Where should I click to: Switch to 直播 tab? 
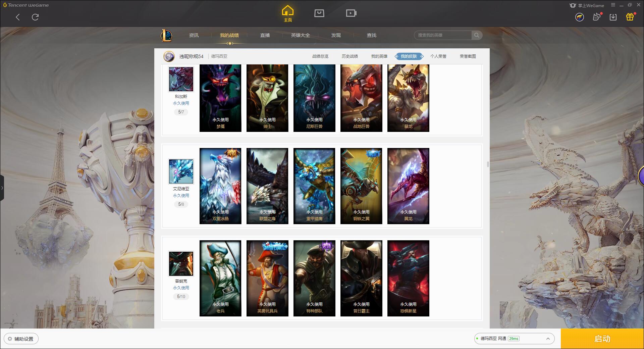tap(265, 35)
